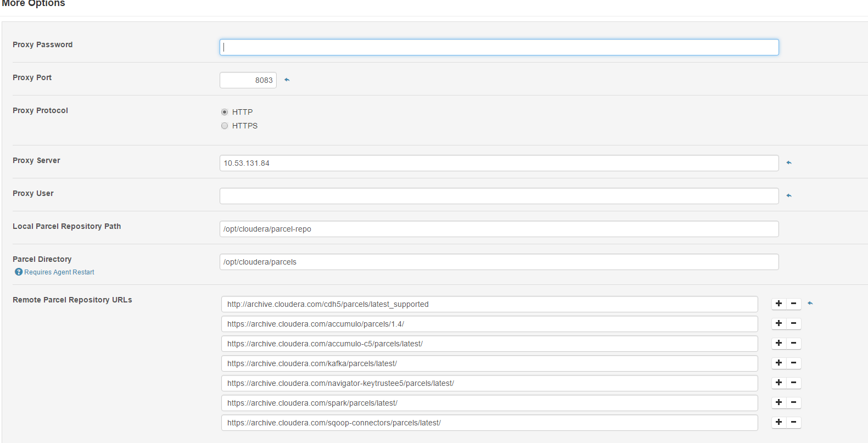The height and width of the screenshot is (443, 868).
Task: Click the Parcel Directory label
Action: [42, 259]
